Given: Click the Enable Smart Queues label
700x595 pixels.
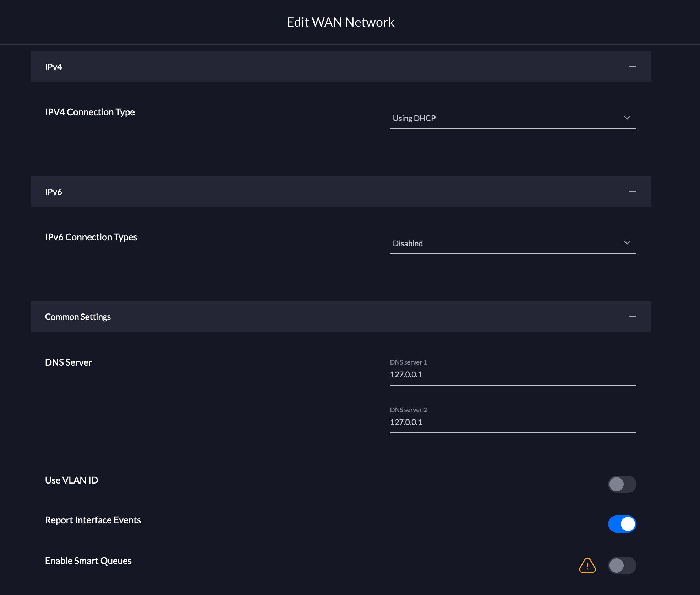Looking at the screenshot, I should tap(88, 561).
